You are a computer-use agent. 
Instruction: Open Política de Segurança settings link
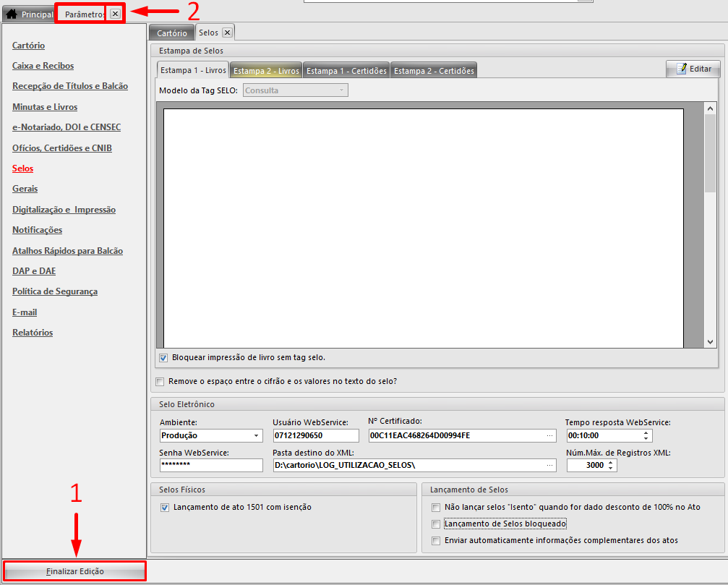55,291
